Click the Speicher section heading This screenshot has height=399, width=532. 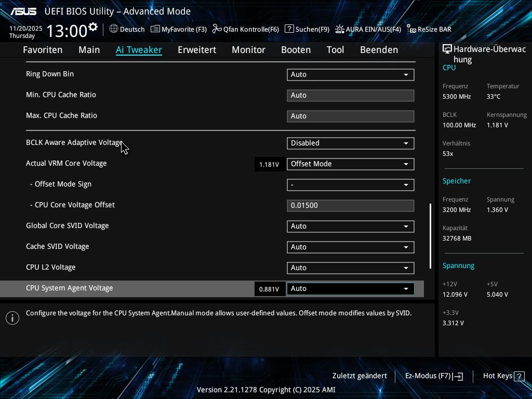[457, 181]
